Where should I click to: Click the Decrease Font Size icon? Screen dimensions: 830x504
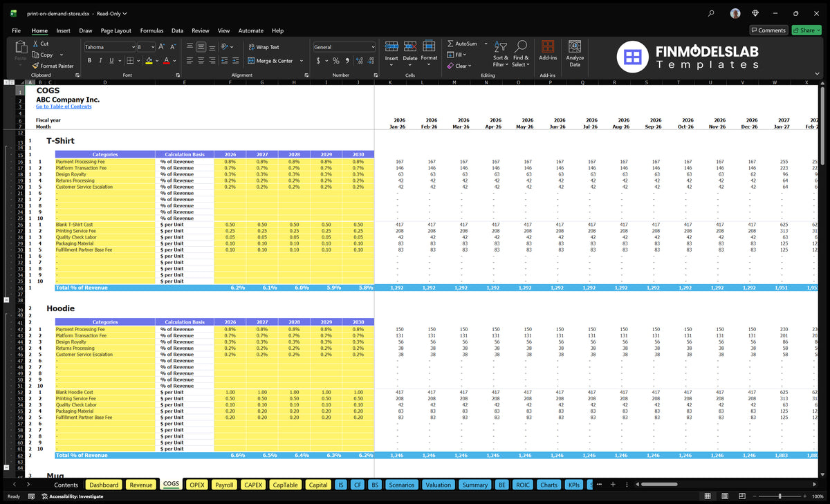coord(173,47)
